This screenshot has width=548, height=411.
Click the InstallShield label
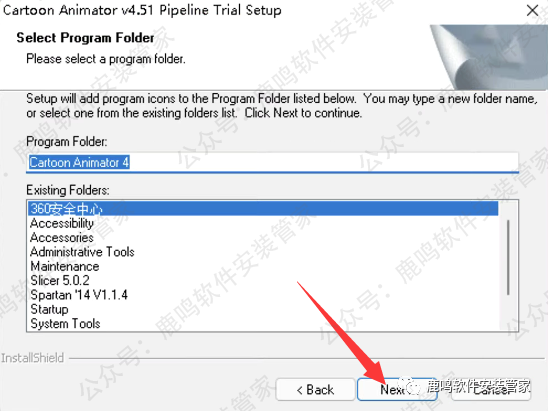point(33,358)
